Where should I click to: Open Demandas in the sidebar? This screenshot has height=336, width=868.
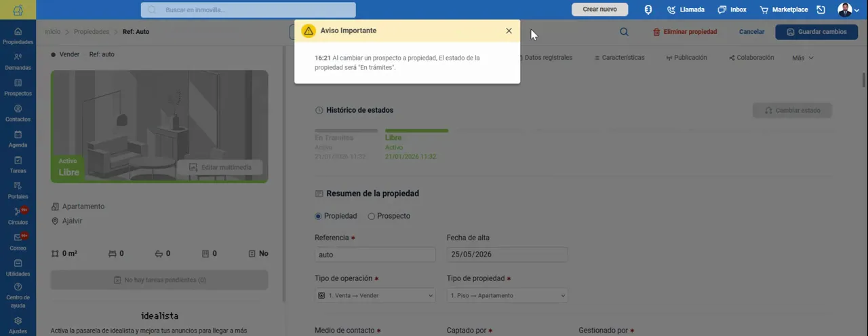click(x=18, y=62)
